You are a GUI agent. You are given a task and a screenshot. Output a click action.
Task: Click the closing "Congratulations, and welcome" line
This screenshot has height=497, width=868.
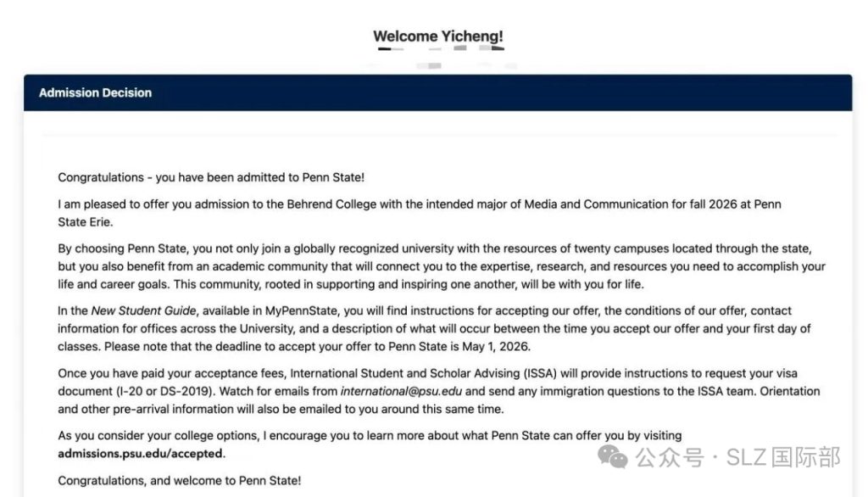point(179,481)
